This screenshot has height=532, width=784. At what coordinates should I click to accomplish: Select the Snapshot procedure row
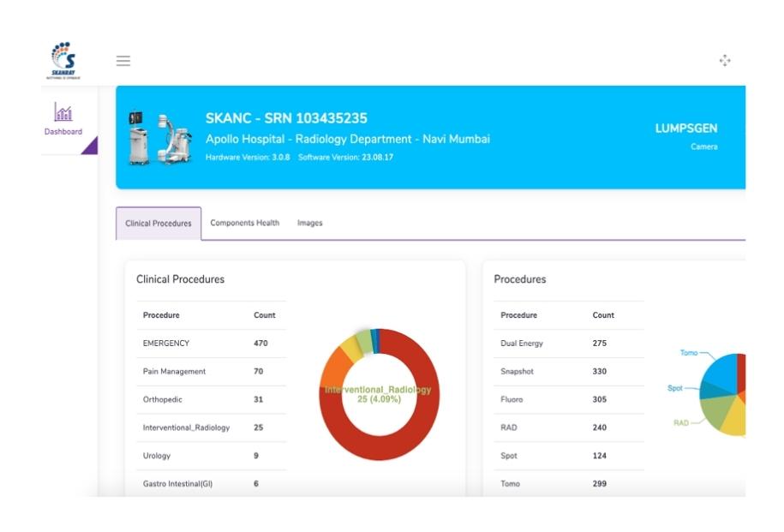point(568,371)
